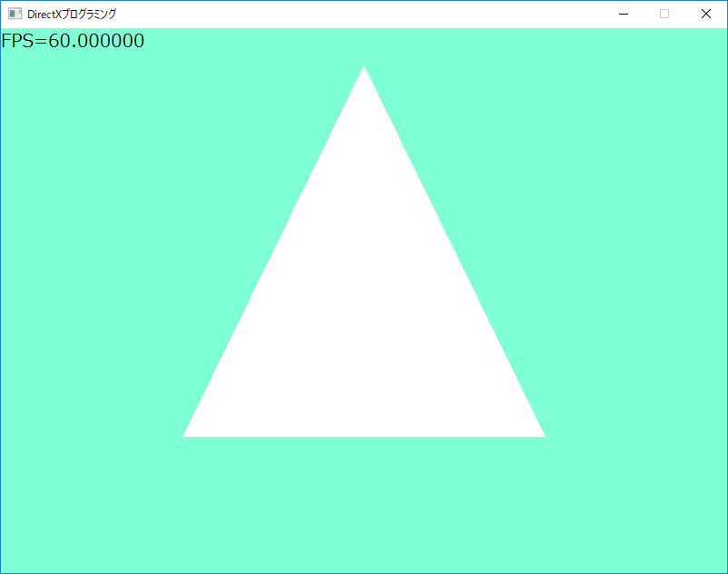This screenshot has width=728, height=574.
Task: Click the FPS=60.000000 counter text
Action: tap(73, 41)
